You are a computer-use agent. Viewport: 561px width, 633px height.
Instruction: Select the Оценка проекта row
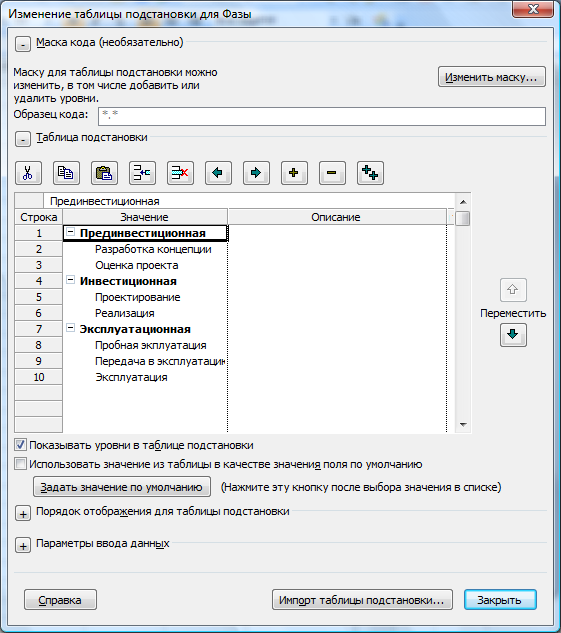[145, 265]
